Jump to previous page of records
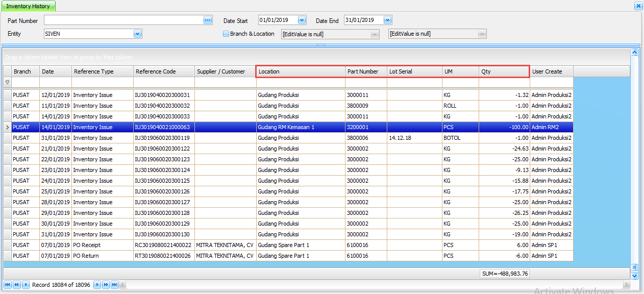This screenshot has width=644, height=294. point(16,284)
